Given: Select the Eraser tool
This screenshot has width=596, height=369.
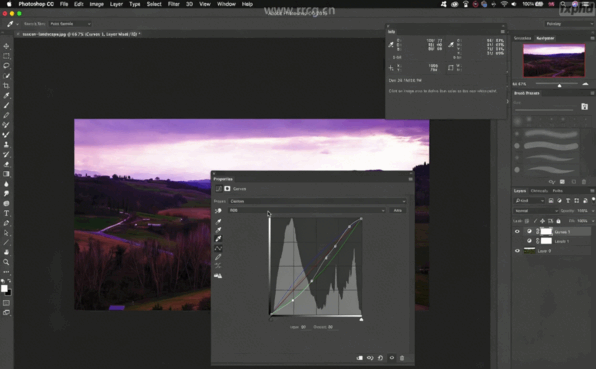Looking at the screenshot, I should [x=6, y=164].
